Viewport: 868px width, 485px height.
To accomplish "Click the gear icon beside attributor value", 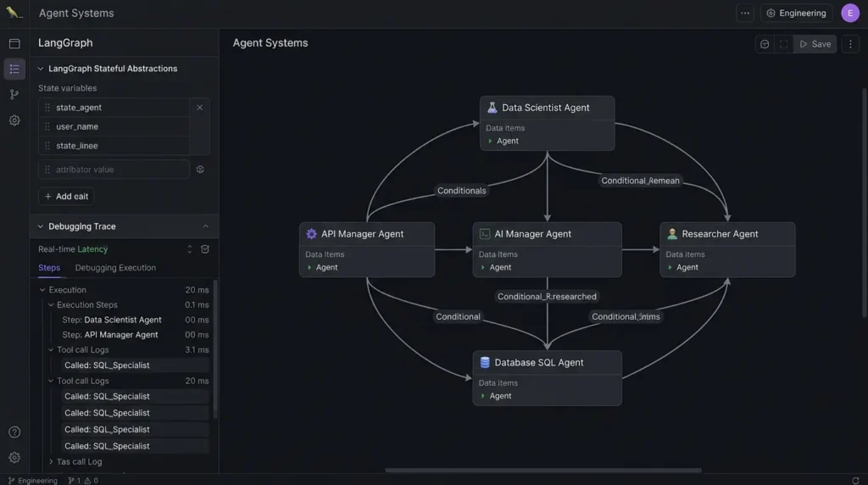I will click(200, 170).
